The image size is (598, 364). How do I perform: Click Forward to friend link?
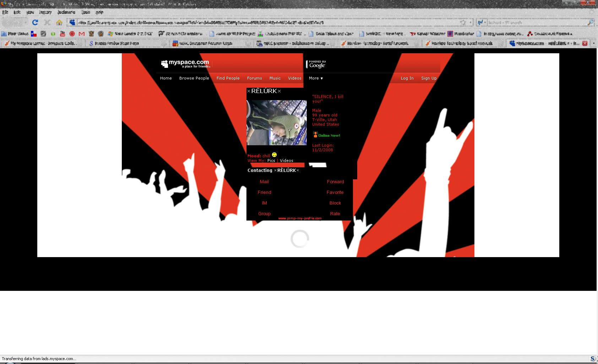(335, 181)
